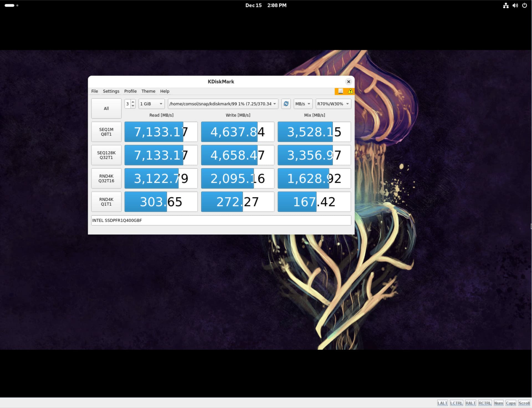Viewport: 532px width, 408px height.
Task: Expand the MB/s unit dropdown
Action: 303,104
